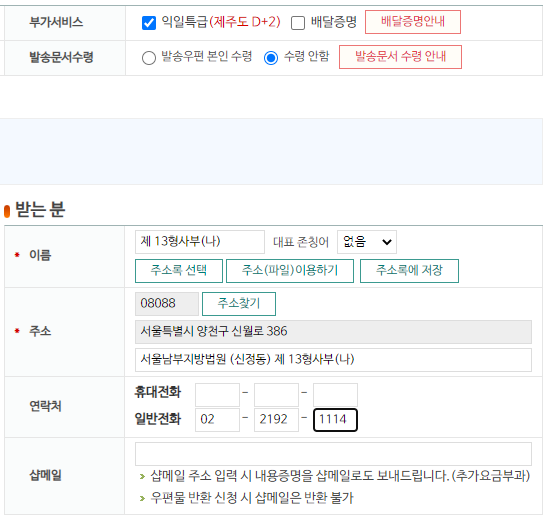This screenshot has width=550, height=523.
Task: Click the recipient name field 제 13형사부(나)
Action: point(200,242)
